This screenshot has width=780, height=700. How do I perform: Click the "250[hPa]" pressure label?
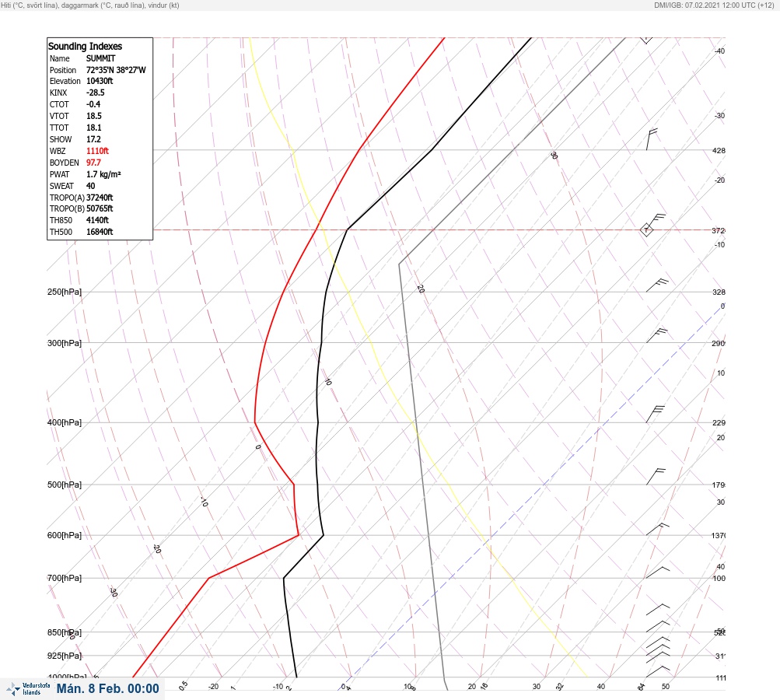pos(65,292)
